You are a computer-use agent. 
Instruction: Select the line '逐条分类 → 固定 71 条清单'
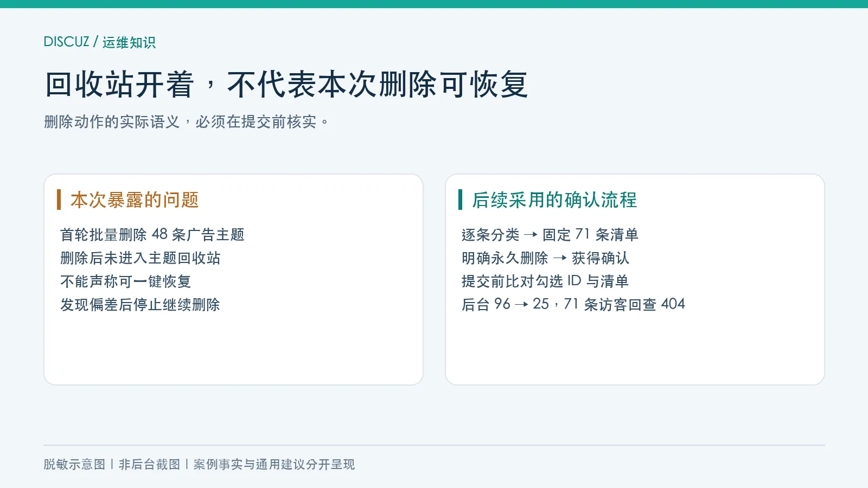pyautogui.click(x=550, y=234)
